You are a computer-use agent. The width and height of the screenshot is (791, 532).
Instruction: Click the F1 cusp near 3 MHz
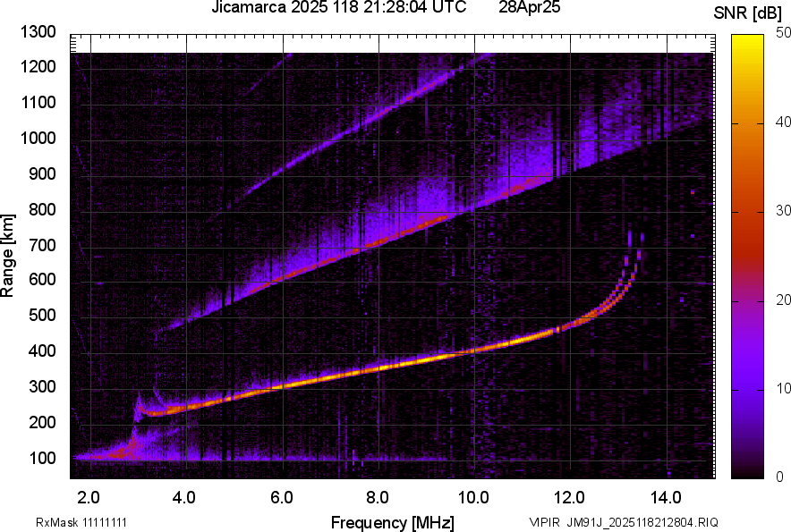pyautogui.click(x=137, y=409)
